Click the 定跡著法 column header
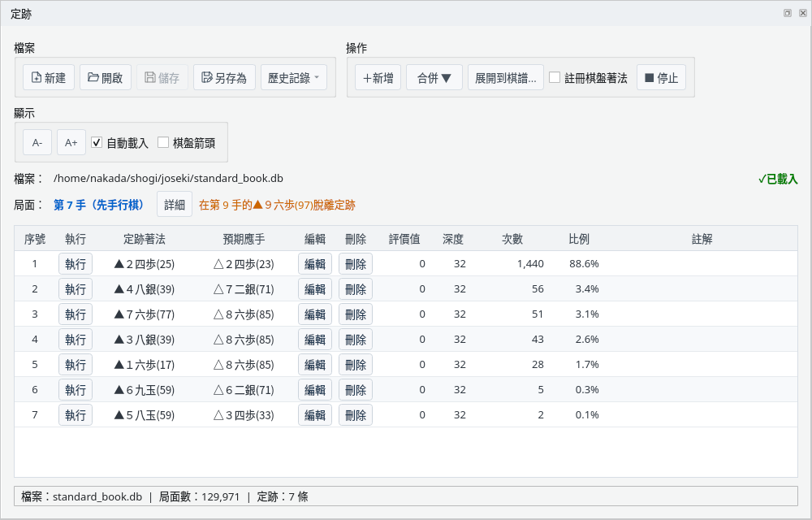812x520 pixels. [145, 239]
